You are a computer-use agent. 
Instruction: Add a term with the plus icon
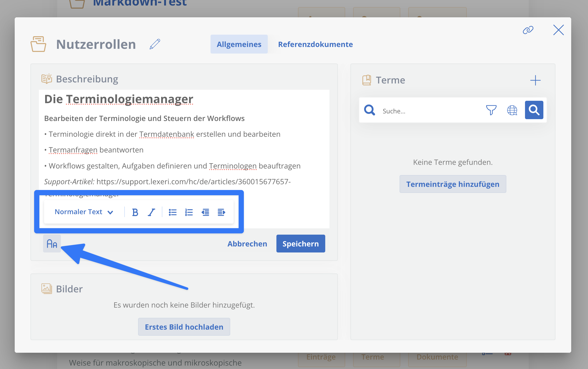tap(535, 80)
